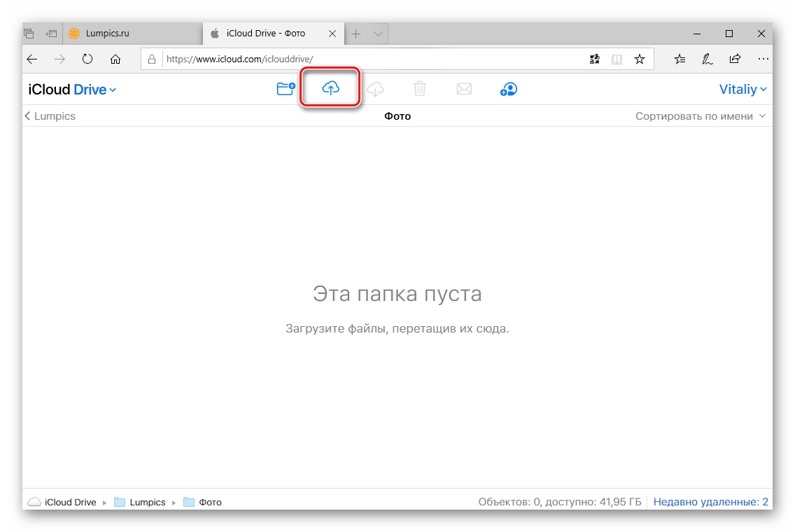Open the share with people icon
The width and height of the screenshot is (795, 532).
pyautogui.click(x=509, y=89)
